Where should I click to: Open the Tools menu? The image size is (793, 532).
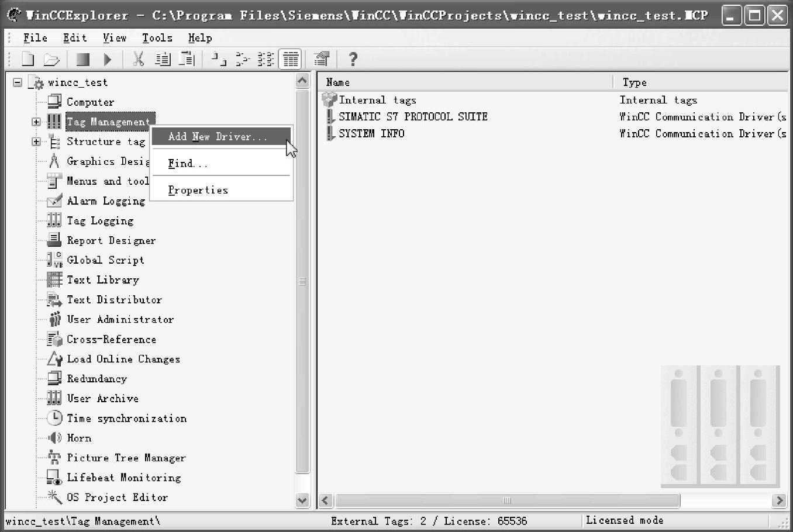(x=157, y=38)
